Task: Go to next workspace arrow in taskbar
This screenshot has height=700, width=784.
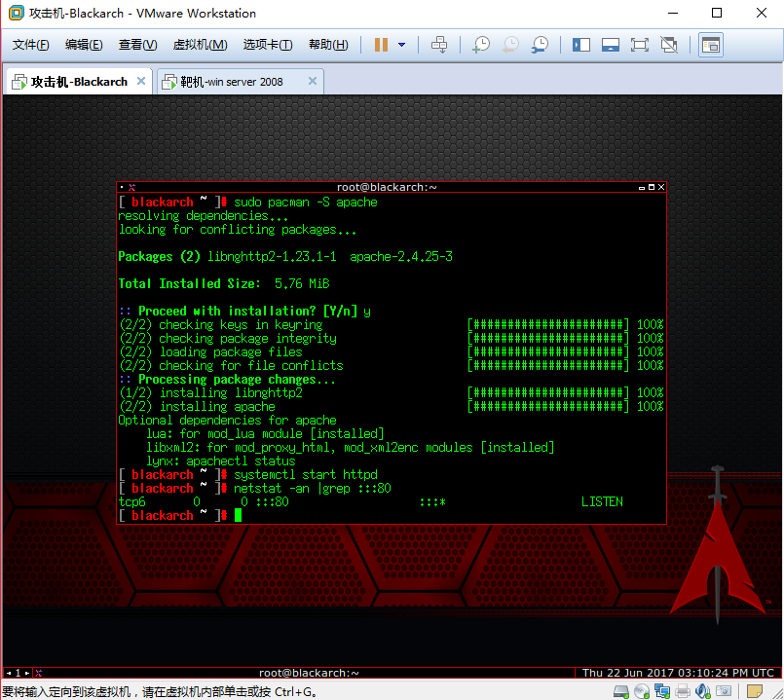Action: [x=27, y=673]
